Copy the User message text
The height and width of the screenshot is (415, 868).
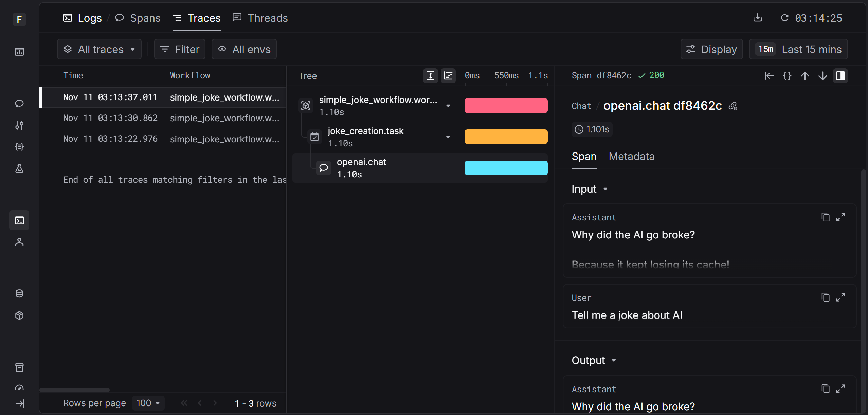coord(825,297)
